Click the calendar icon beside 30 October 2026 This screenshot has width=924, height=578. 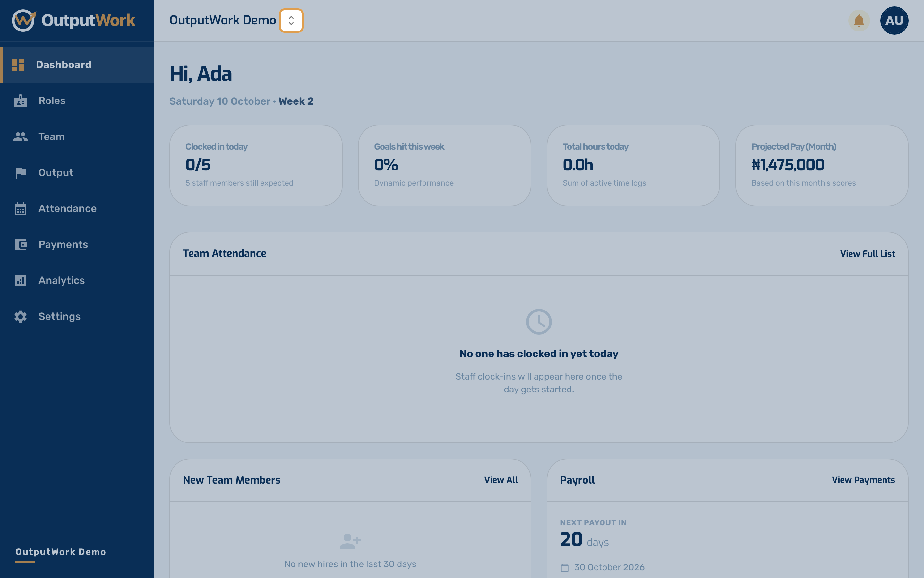coord(565,568)
